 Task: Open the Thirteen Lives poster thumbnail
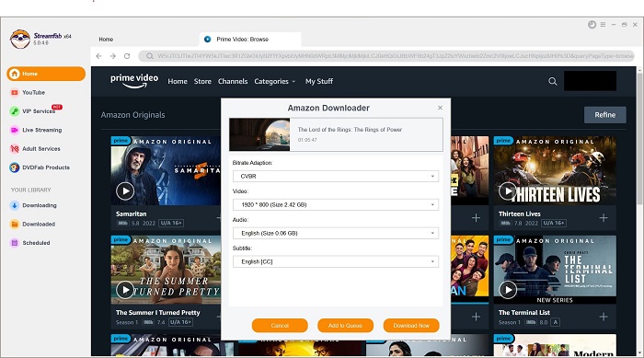pyautogui.click(x=555, y=170)
